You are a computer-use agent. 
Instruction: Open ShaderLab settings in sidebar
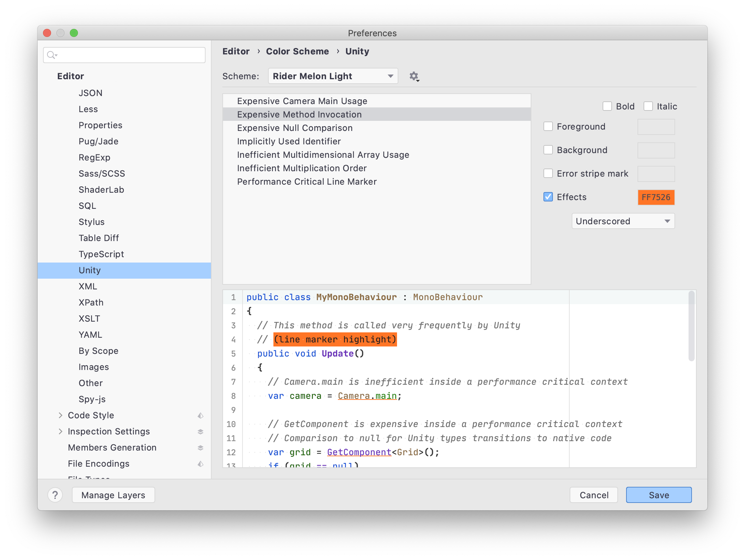124,190
